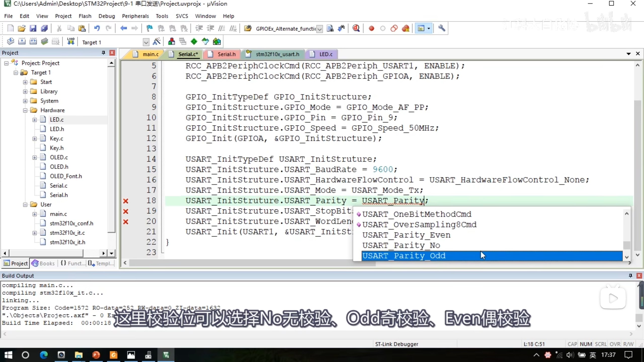Open Configuration wrench icon

[441, 28]
